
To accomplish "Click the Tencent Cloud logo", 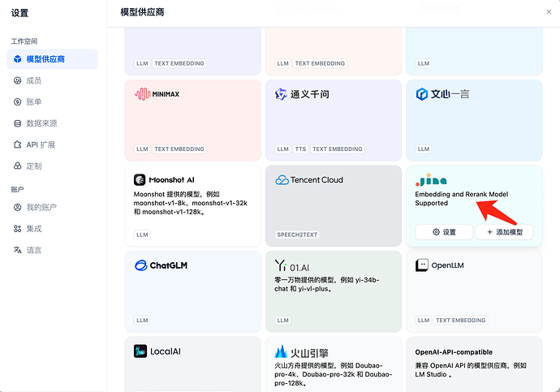I will coord(309,179).
